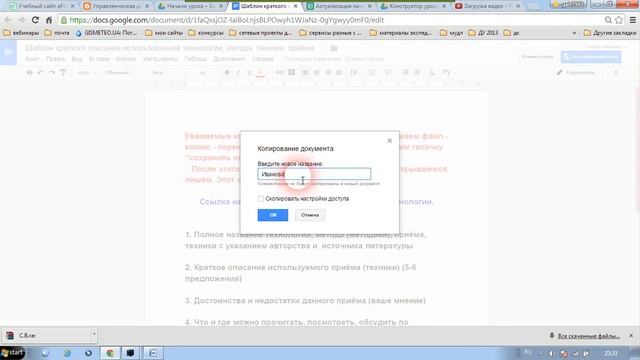
Task: Bookmark page with the star icon
Action: 619,20
